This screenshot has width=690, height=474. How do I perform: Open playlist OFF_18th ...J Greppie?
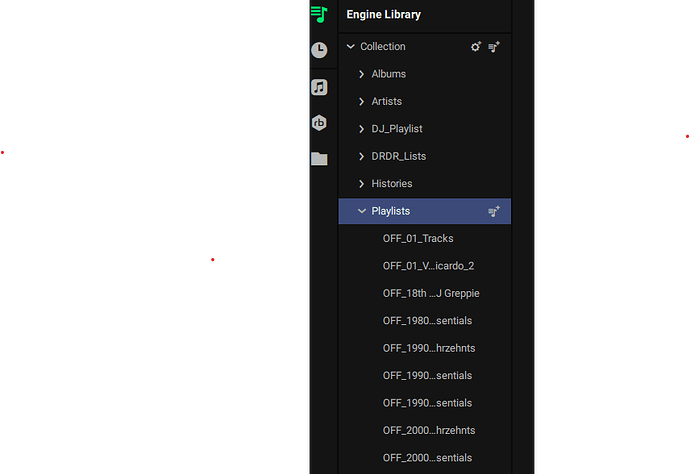[431, 293]
